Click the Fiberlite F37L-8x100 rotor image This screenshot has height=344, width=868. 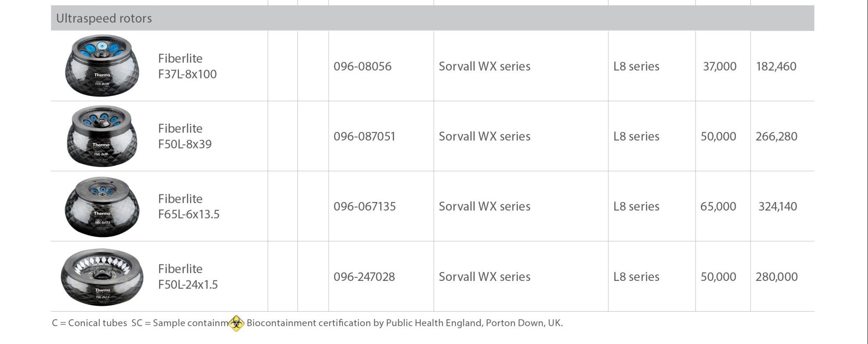click(x=102, y=66)
